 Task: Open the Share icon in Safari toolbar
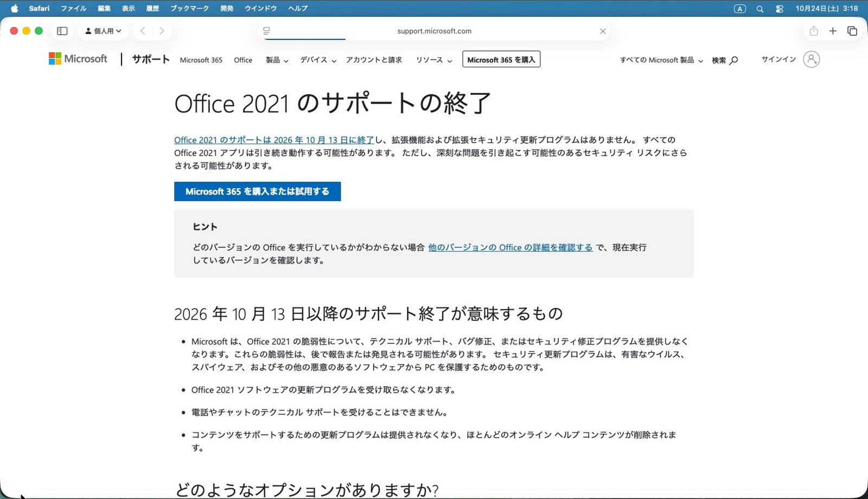click(814, 31)
